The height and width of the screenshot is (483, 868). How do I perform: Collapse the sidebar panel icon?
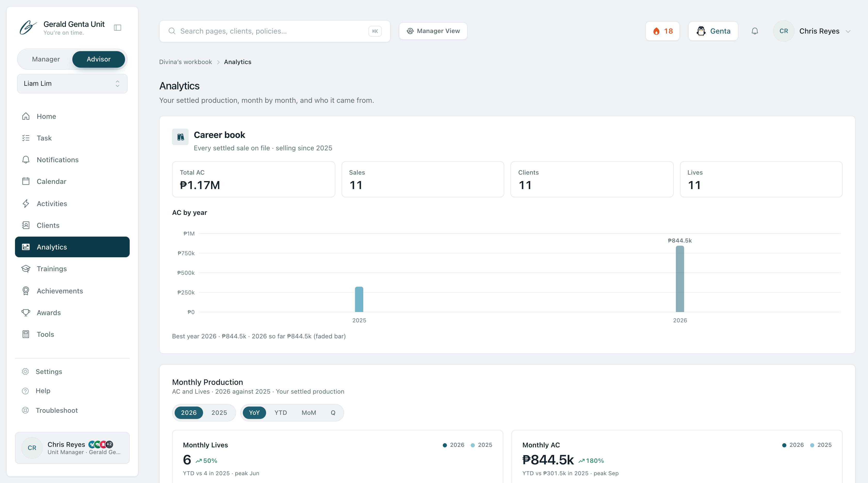117,28
